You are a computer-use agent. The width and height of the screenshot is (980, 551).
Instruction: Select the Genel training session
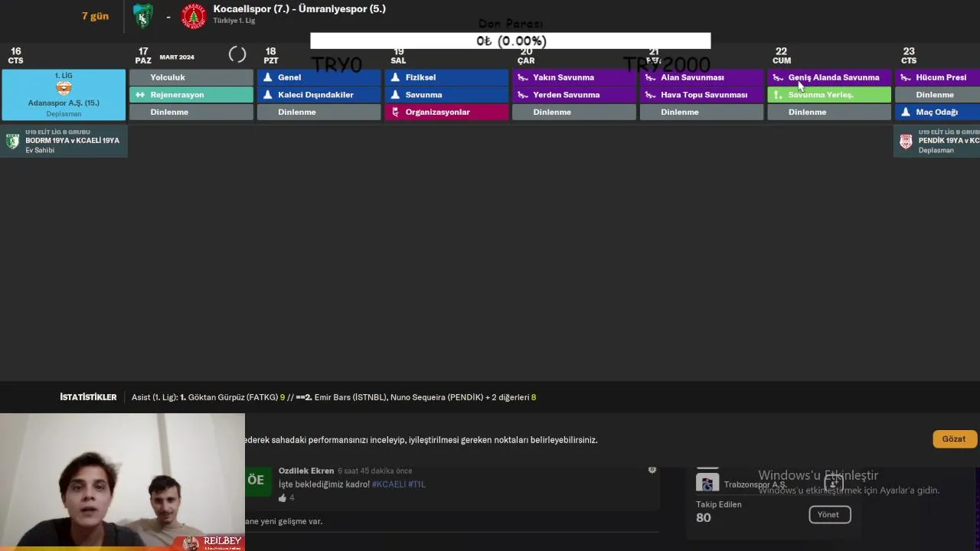(x=318, y=77)
